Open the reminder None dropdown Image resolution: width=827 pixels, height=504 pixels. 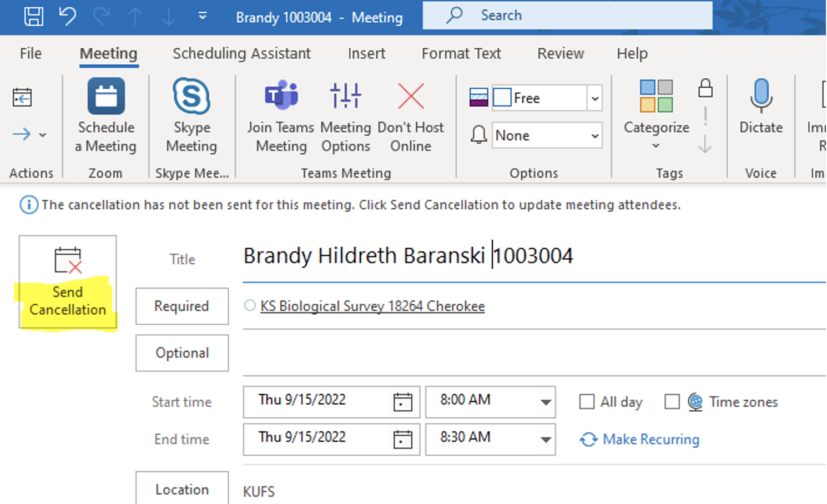[x=594, y=136]
